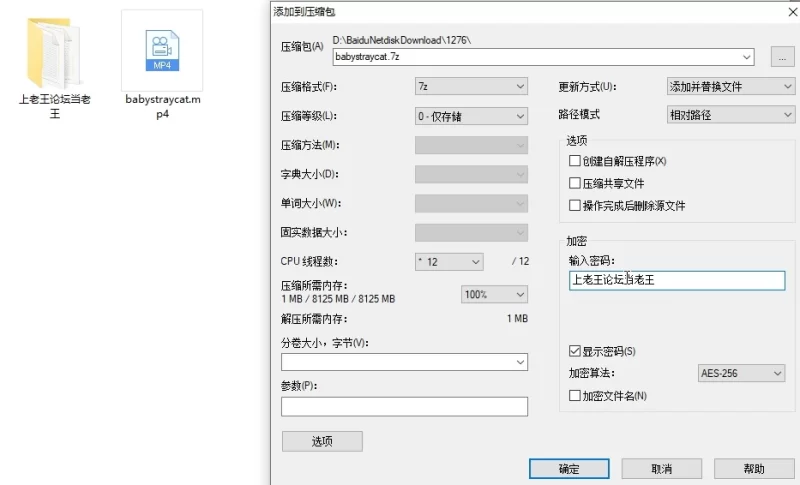800x485 pixels.
Task: Uncheck the 显示密码 checkbox
Action: (574, 351)
